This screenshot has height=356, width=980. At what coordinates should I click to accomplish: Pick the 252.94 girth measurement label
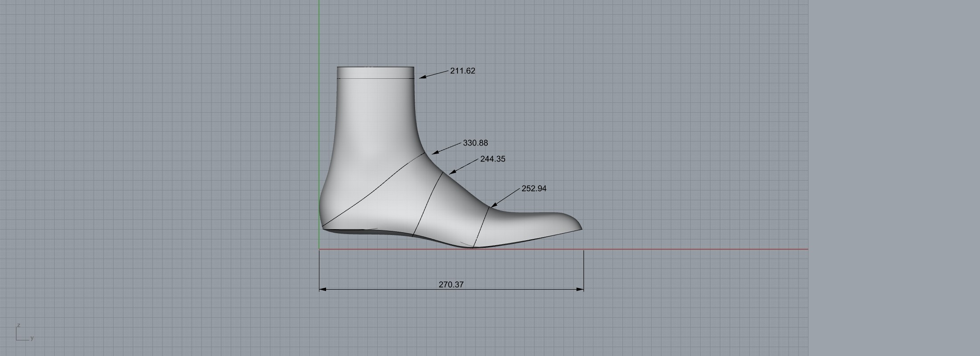[534, 189]
